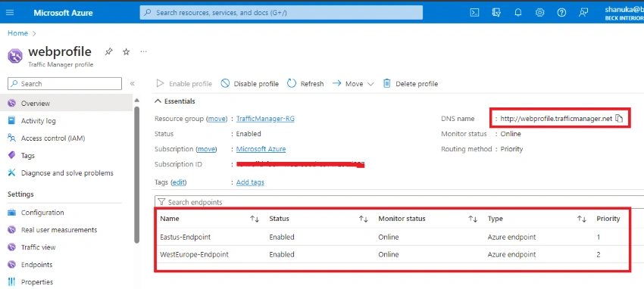
Task: Mark webprofile as favorite with the star
Action: click(x=127, y=51)
